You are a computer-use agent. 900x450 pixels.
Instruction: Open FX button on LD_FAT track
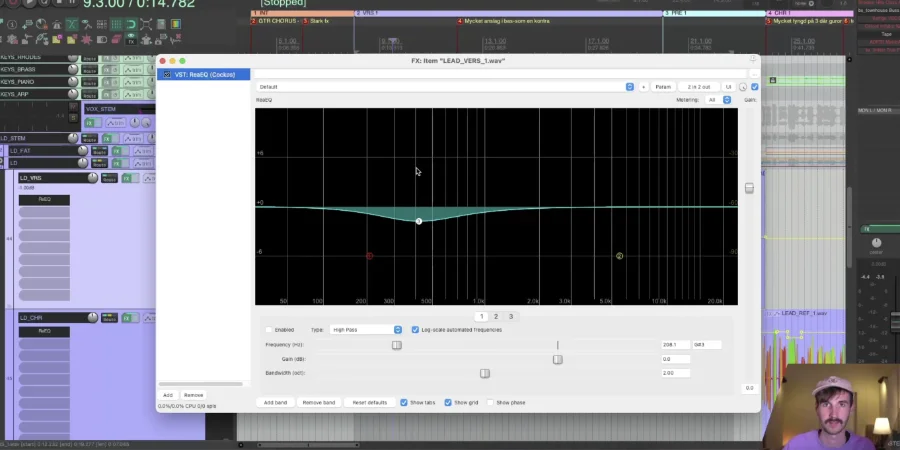coord(117,151)
